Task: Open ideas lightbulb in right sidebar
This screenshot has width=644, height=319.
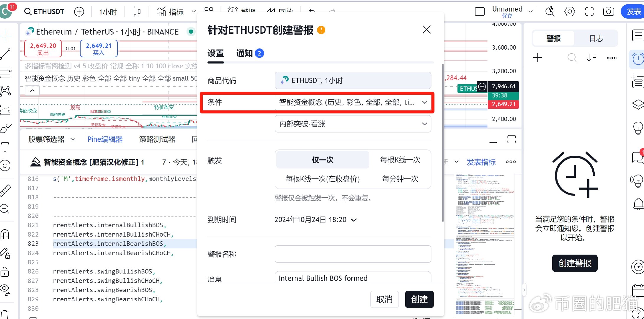Action: point(638,128)
